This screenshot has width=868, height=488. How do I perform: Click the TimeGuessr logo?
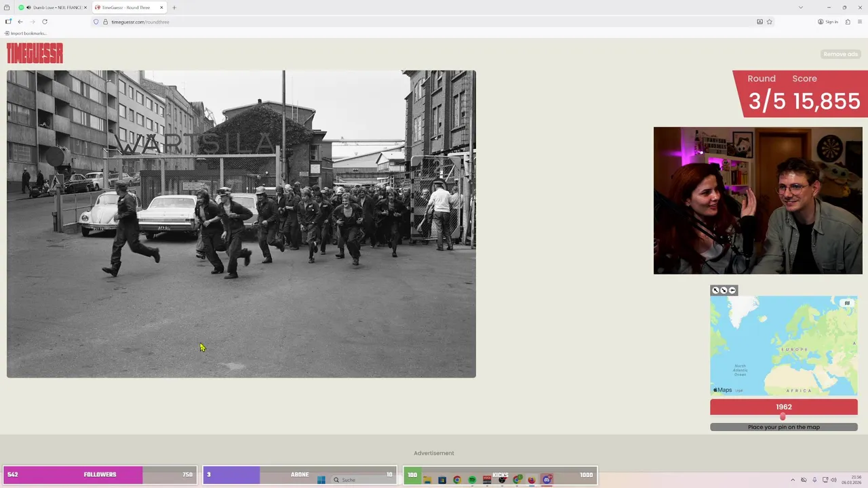(35, 53)
